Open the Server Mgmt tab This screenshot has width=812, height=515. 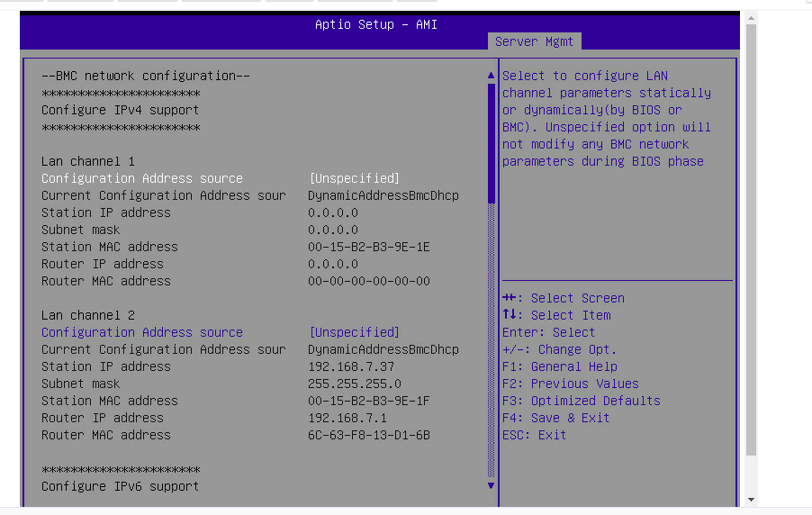[534, 41]
